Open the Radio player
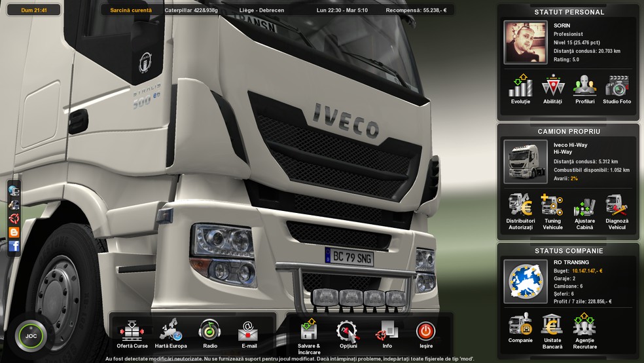The width and height of the screenshot is (644, 363). click(x=209, y=331)
